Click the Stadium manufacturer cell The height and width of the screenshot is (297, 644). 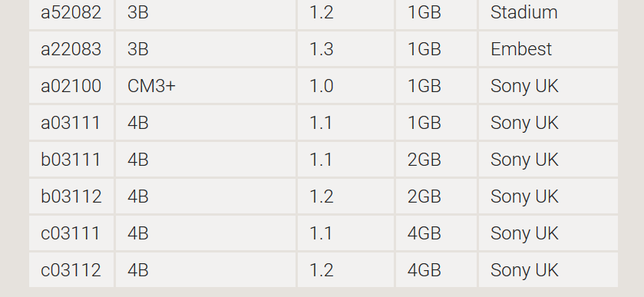548,13
